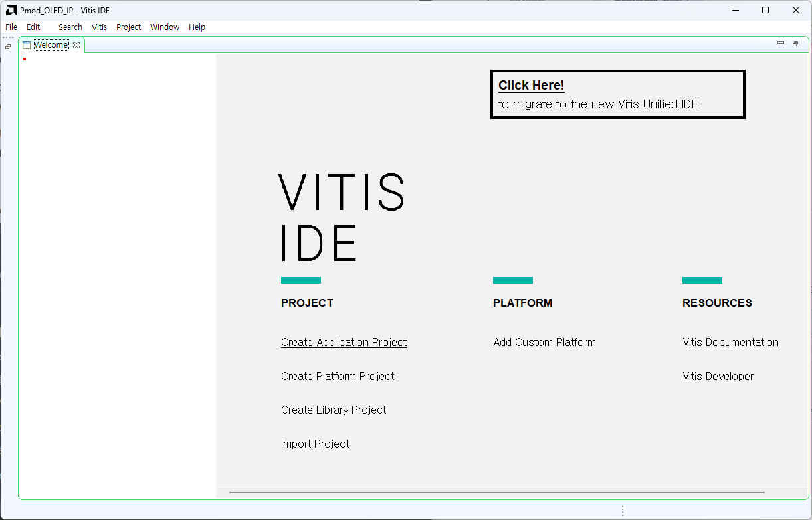Click Create Library Project link
The height and width of the screenshot is (520, 812).
tap(334, 410)
